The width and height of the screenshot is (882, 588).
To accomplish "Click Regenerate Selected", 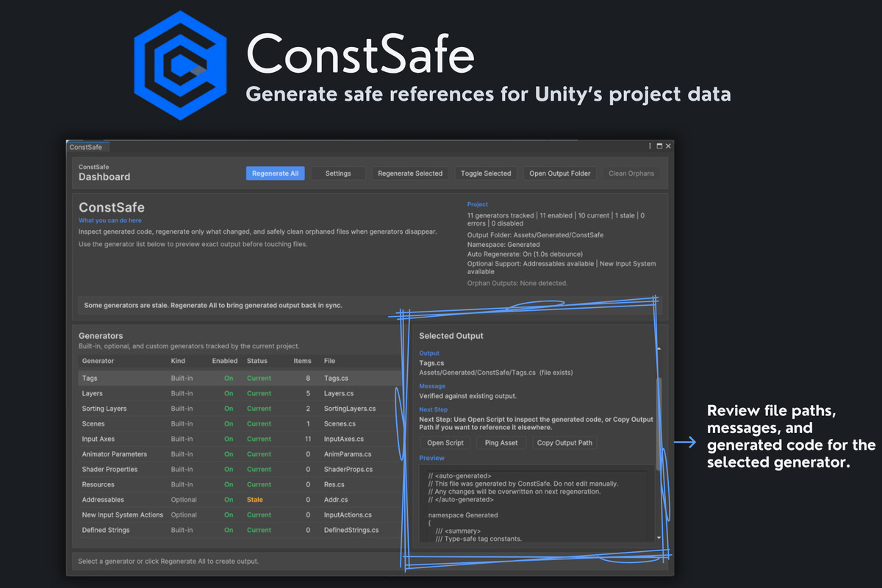I will (410, 173).
